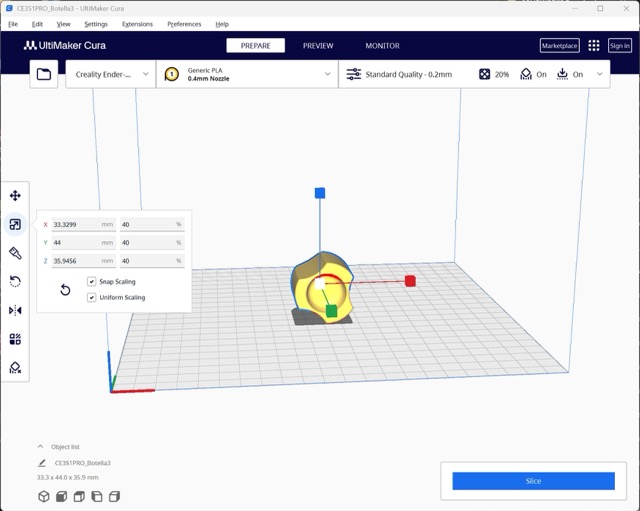Select the Support Blocker tool
This screenshot has height=511, width=640.
coord(15,368)
